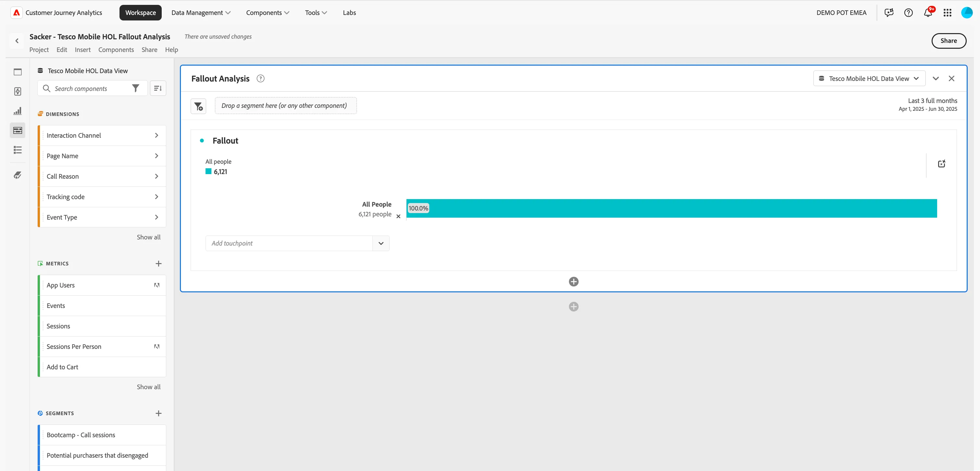Click the annotation marker icon in left rail
This screenshot has width=980, height=471.
point(18,175)
